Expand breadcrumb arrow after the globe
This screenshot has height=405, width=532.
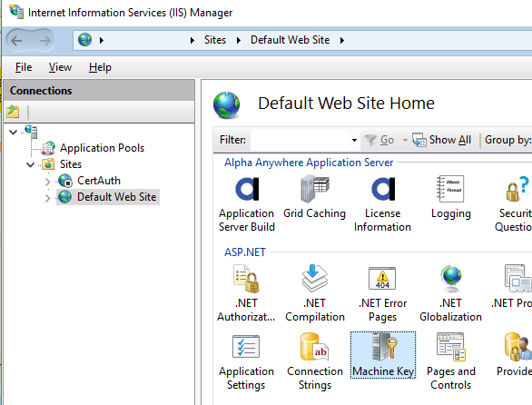[x=102, y=40]
